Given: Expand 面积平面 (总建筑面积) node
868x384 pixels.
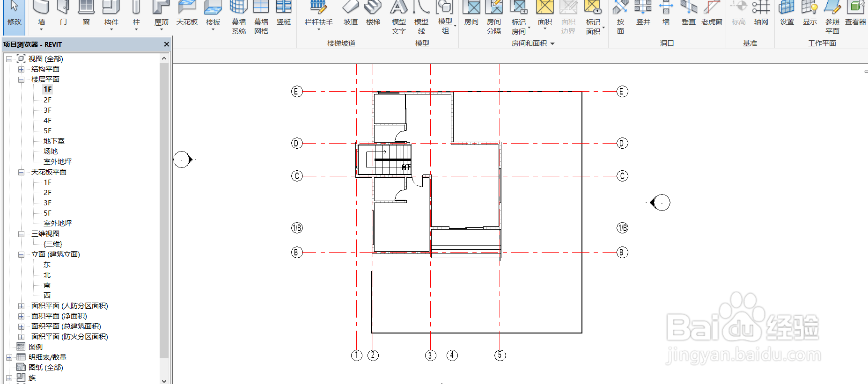Looking at the screenshot, I should [x=21, y=326].
